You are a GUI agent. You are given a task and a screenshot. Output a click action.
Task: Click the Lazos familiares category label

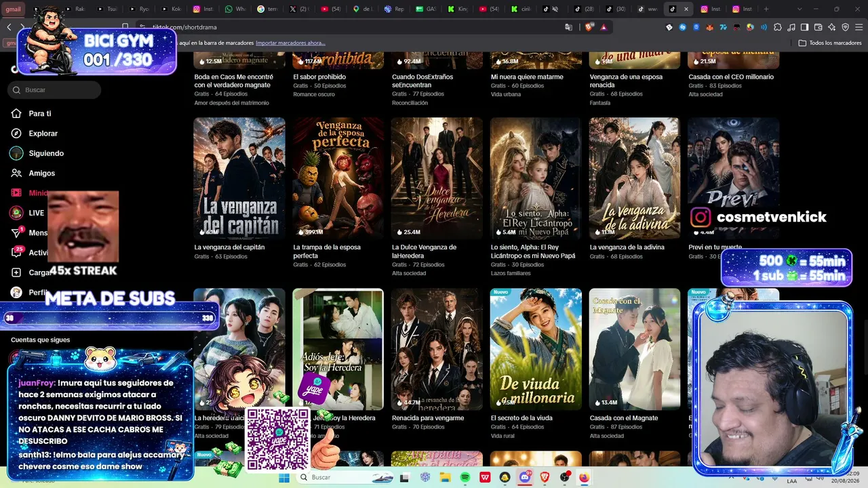click(x=511, y=273)
